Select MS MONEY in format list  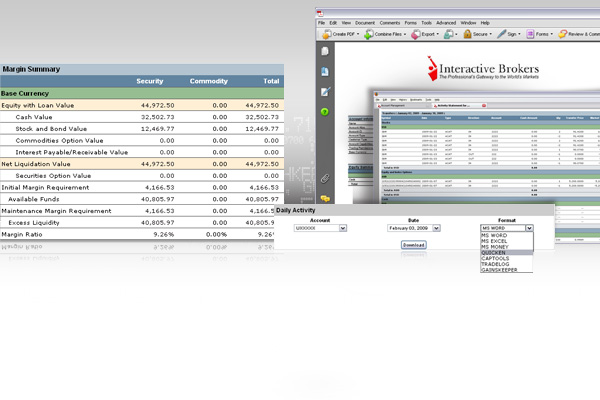507,247
